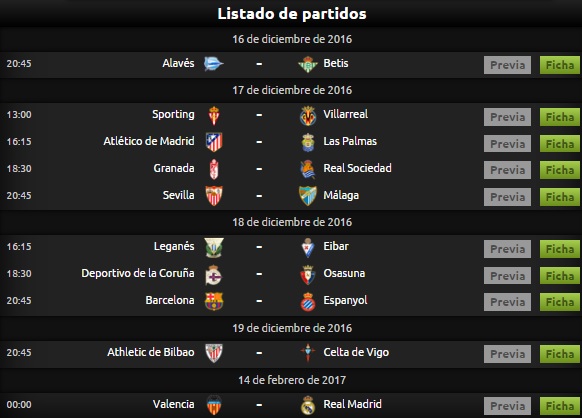The height and width of the screenshot is (418, 582).
Task: Click the Granada team name
Action: tap(174, 168)
